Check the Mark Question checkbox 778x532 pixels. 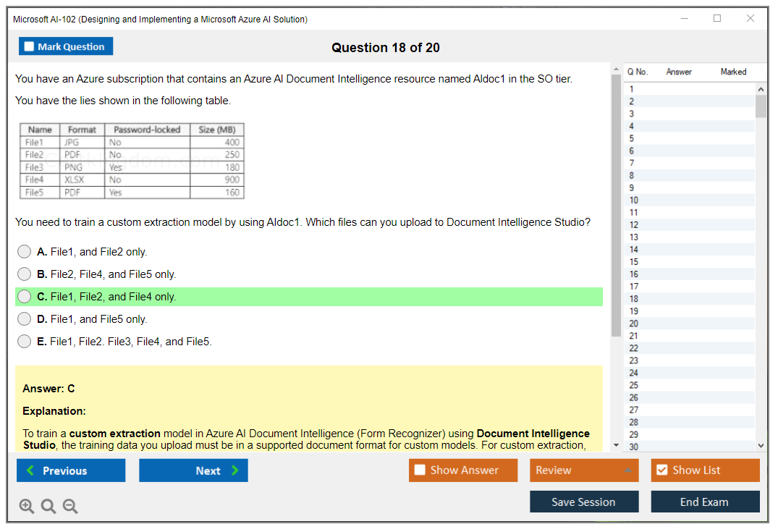[x=30, y=47]
